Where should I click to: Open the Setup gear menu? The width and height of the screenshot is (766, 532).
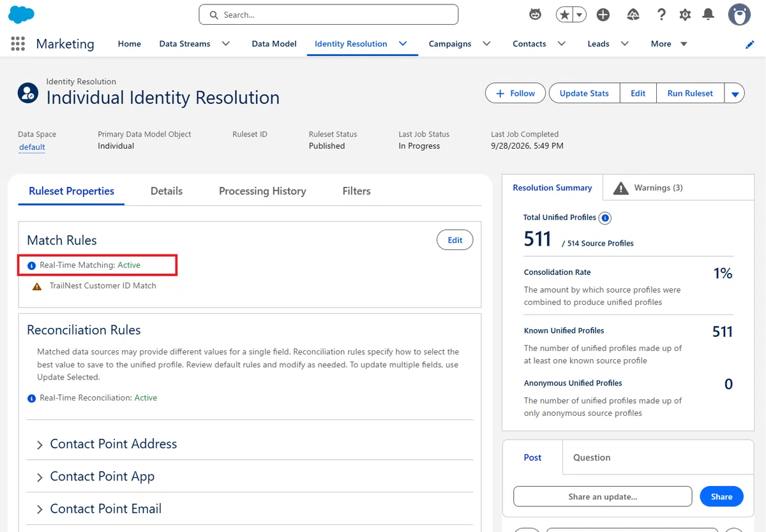(x=685, y=15)
